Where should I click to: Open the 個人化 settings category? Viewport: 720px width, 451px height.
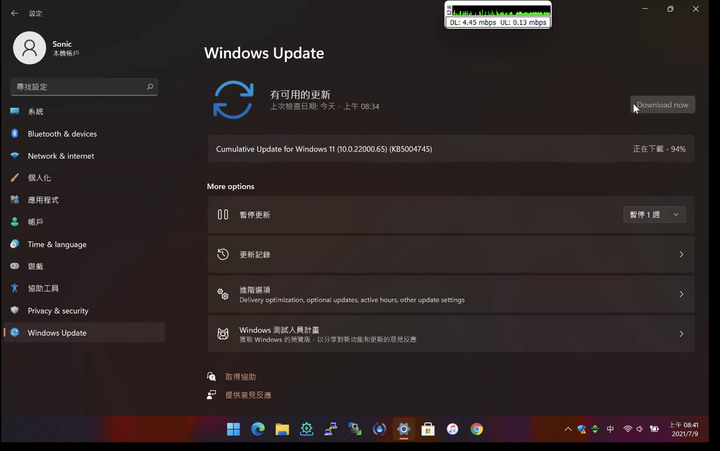[84, 178]
